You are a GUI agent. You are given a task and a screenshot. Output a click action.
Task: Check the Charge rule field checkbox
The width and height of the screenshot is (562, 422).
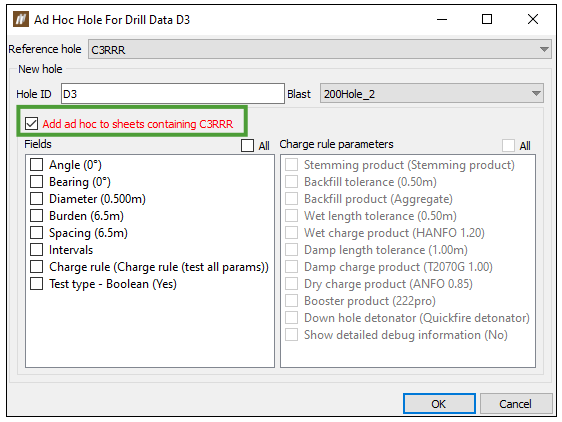tap(37, 267)
